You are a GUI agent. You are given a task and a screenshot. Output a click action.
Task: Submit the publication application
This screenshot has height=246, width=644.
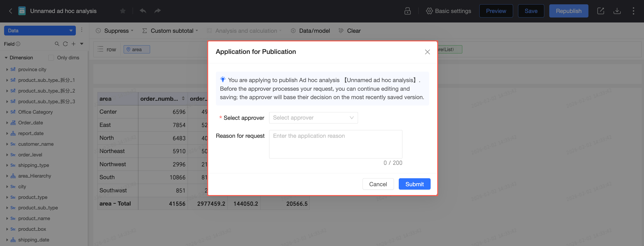point(414,184)
